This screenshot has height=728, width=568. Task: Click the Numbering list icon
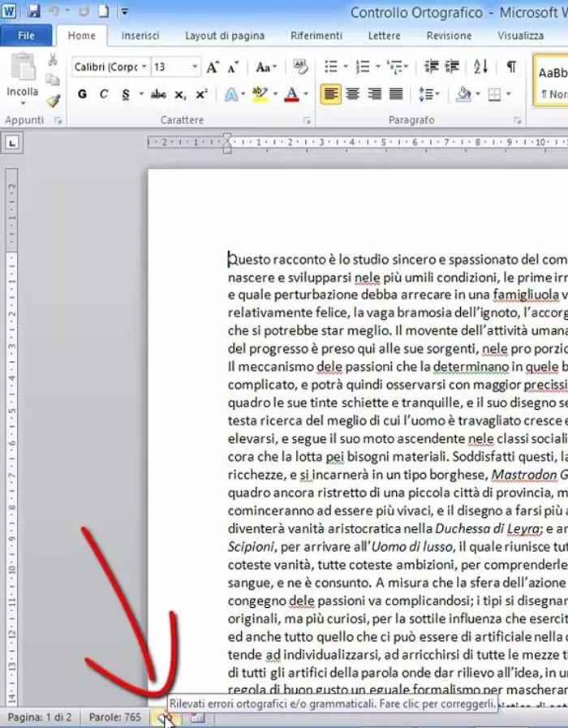pyautogui.click(x=363, y=67)
